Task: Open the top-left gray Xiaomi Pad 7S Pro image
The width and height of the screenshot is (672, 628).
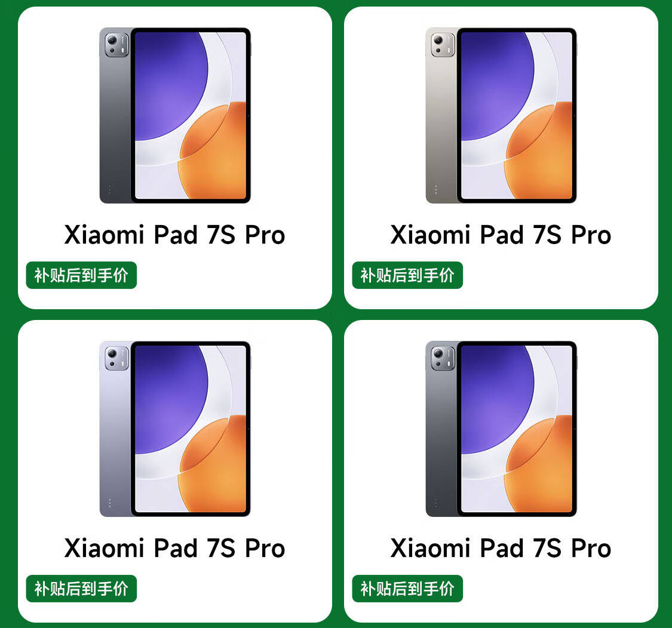Action: click(x=175, y=115)
